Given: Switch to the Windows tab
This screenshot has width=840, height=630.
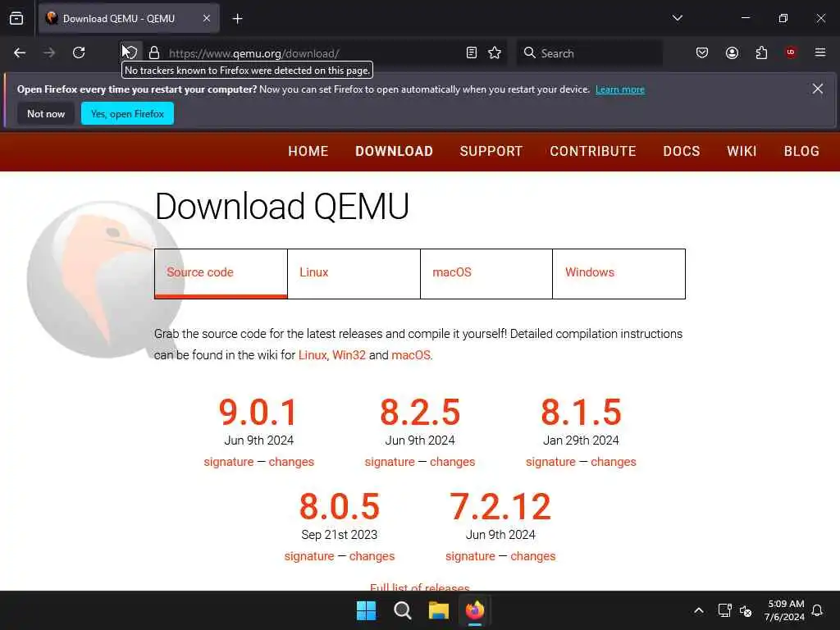Looking at the screenshot, I should (x=619, y=274).
